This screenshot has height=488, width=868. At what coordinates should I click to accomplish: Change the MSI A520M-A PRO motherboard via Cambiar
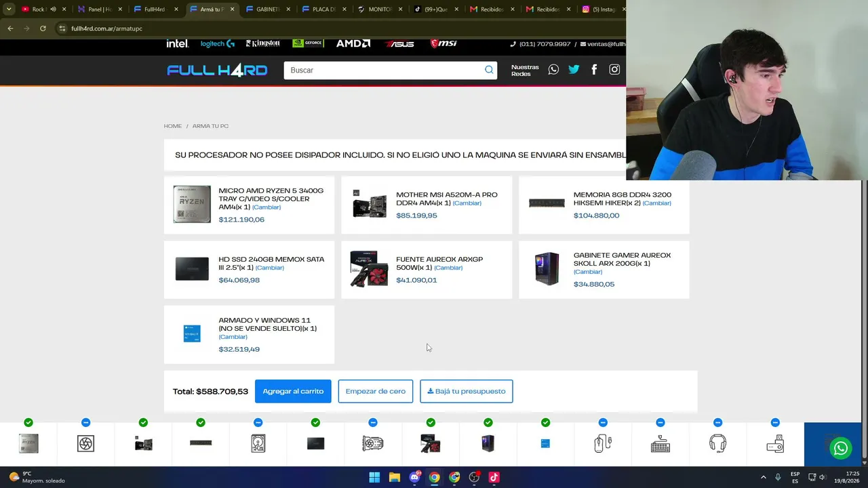(467, 203)
